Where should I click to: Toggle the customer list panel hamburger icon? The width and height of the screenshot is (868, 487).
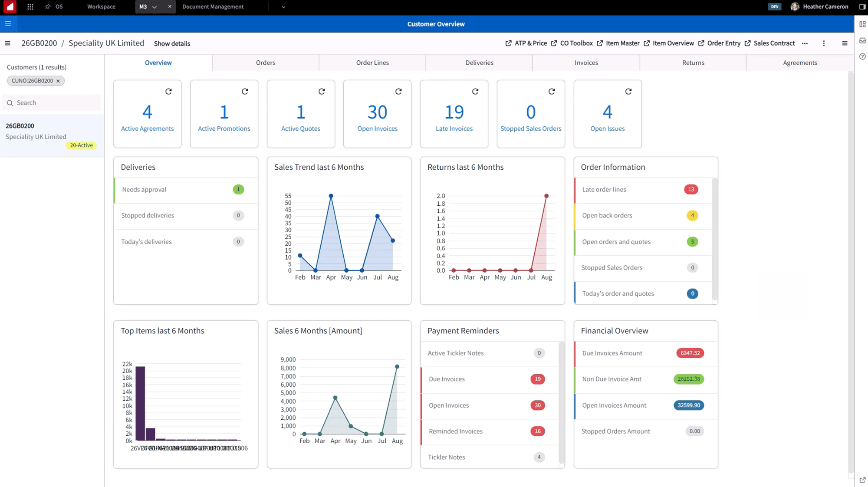[7, 43]
